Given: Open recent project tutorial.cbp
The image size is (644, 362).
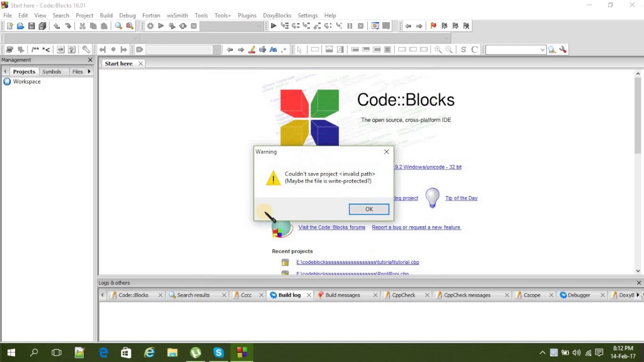Looking at the screenshot, I should point(358,262).
